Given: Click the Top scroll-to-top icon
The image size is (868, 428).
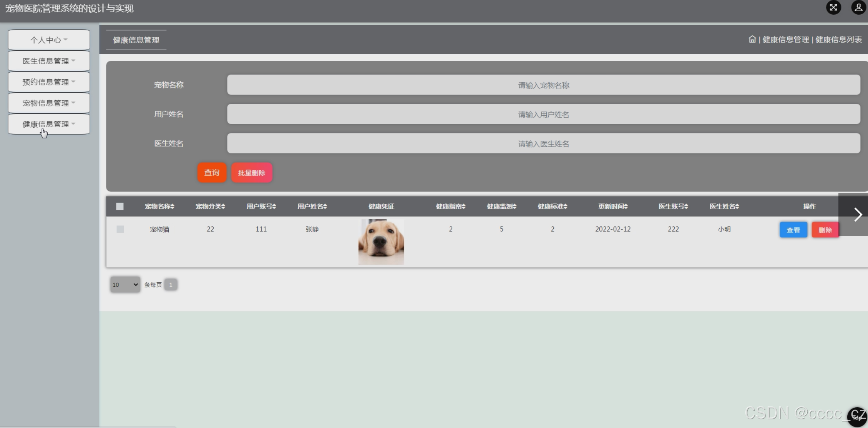Looking at the screenshot, I should tap(857, 417).
